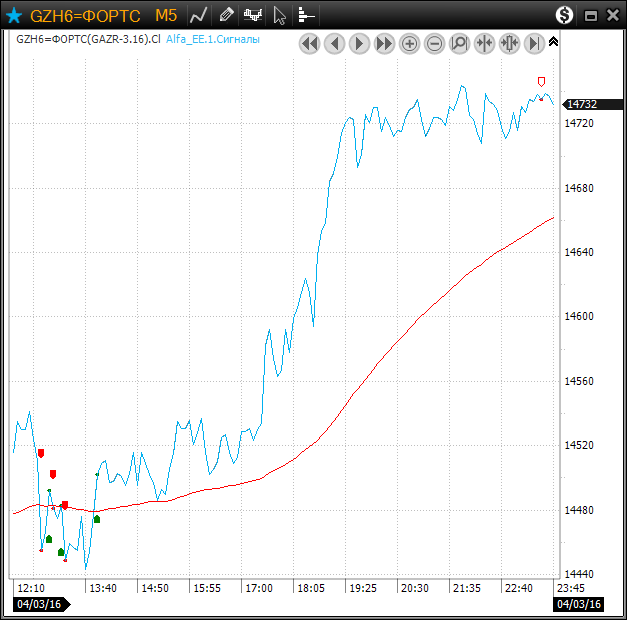
Task: Click the blue star favorite icon
Action: pyautogui.click(x=14, y=15)
